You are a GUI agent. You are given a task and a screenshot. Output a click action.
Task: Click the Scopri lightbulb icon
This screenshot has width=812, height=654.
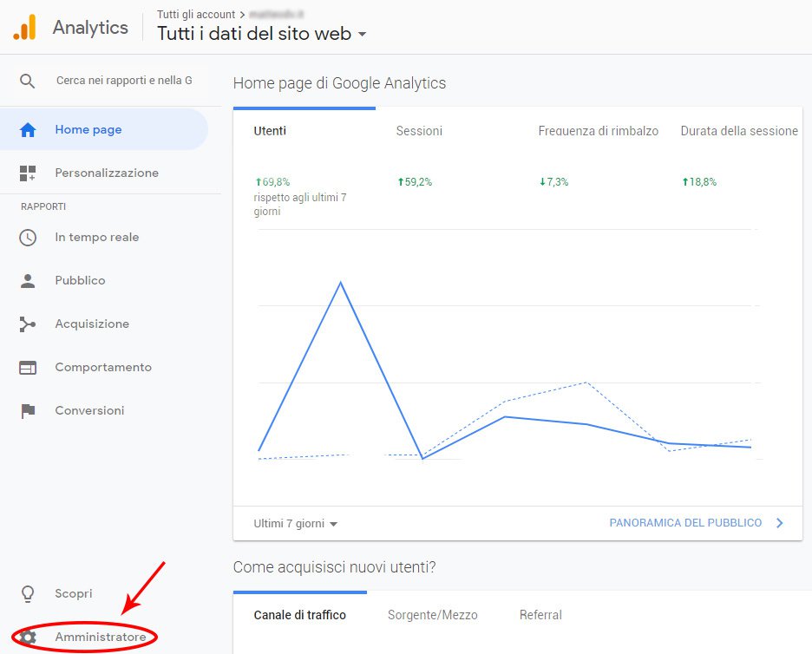tap(28, 594)
